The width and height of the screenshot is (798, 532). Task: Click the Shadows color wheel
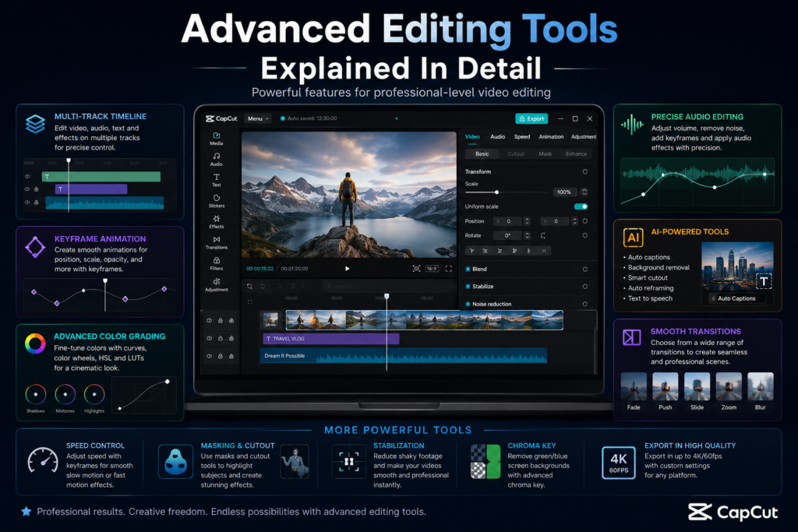[36, 394]
